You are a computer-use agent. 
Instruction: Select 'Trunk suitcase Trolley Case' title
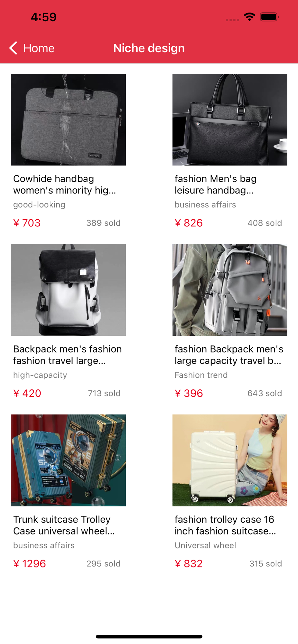pyautogui.click(x=64, y=525)
